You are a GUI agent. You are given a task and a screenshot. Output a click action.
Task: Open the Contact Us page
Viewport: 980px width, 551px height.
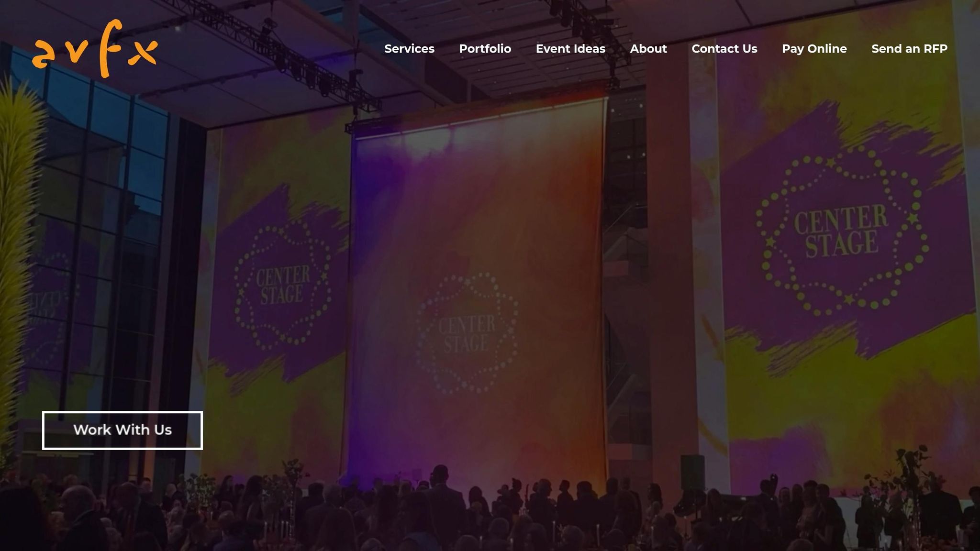point(724,49)
